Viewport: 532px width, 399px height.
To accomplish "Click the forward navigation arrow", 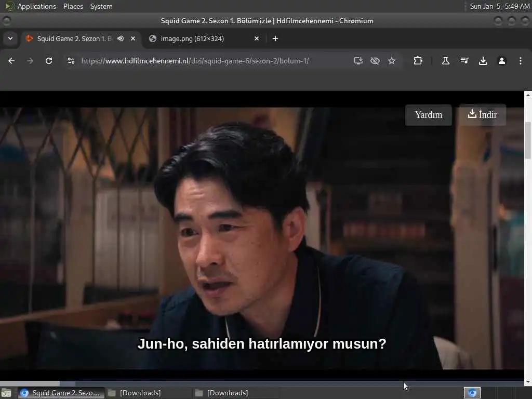I will [x=30, y=61].
